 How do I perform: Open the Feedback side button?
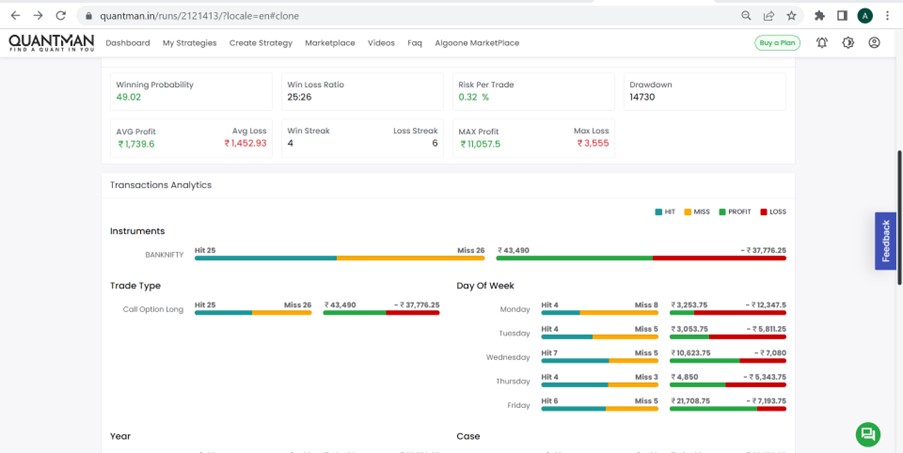pos(885,241)
